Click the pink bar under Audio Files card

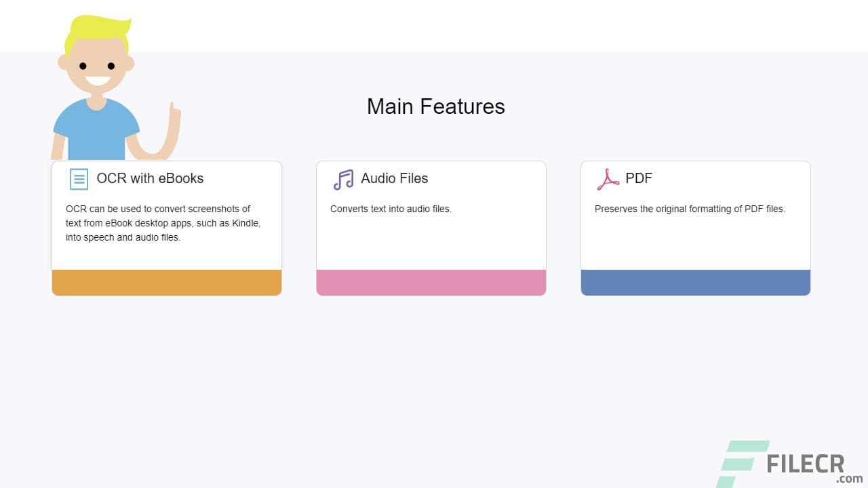431,282
